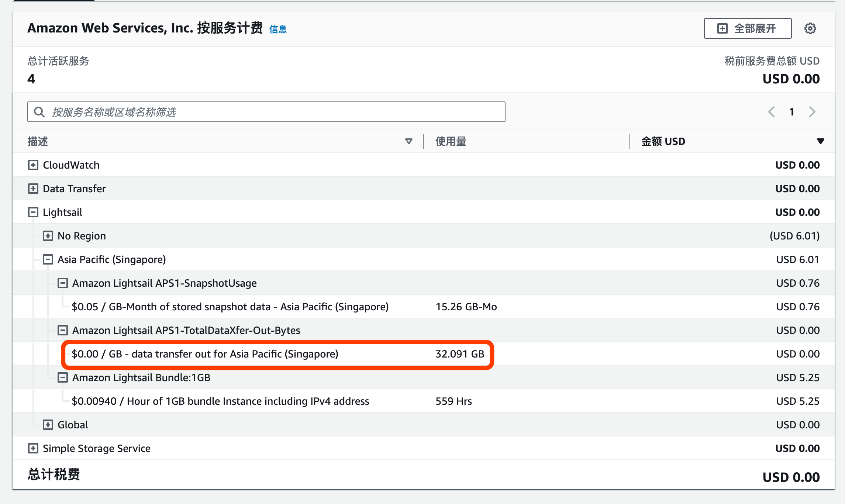The image size is (845, 504).
Task: Select the 32.091 GB usage value
Action: 460,354
